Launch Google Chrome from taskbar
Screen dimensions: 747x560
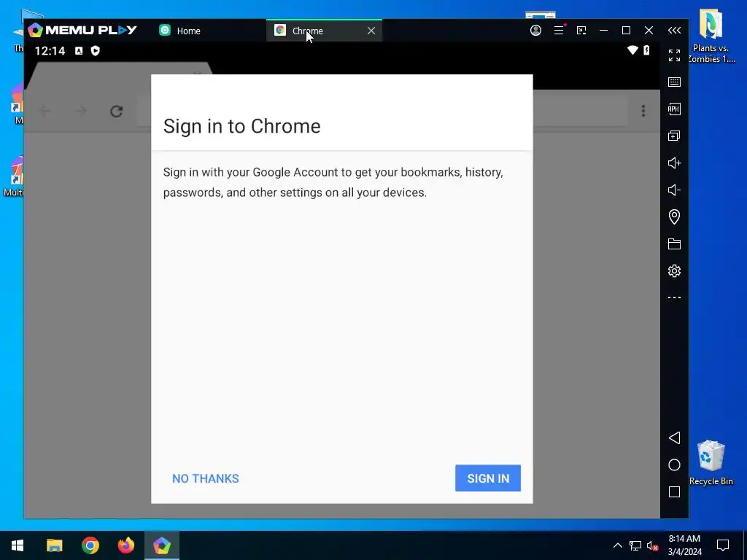pyautogui.click(x=90, y=545)
